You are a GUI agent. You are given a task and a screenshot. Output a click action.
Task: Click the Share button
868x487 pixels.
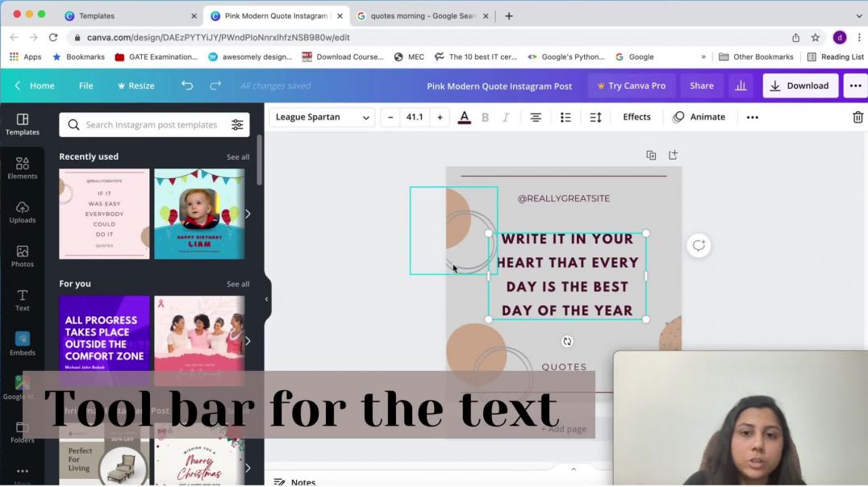pyautogui.click(x=701, y=85)
